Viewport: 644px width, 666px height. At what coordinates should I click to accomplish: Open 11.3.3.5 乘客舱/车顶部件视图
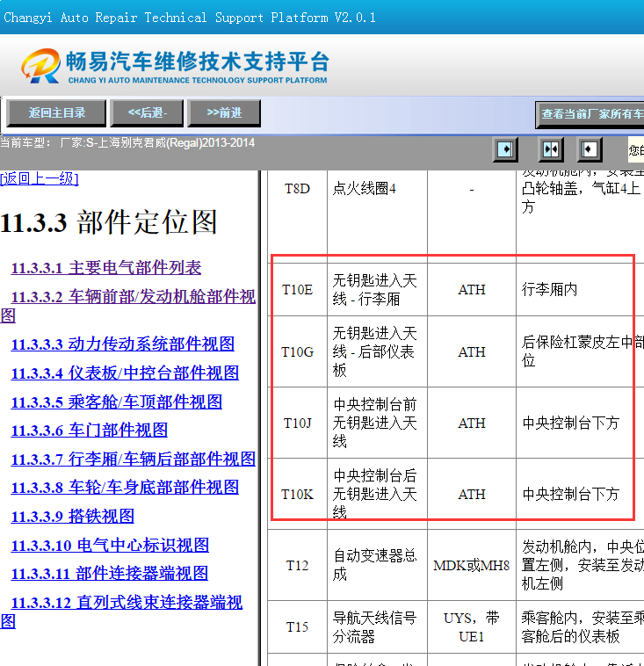point(117,402)
